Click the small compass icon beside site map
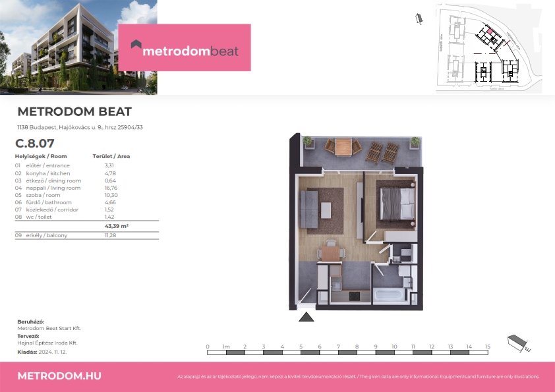This screenshot has width=555, height=392. click(419, 18)
